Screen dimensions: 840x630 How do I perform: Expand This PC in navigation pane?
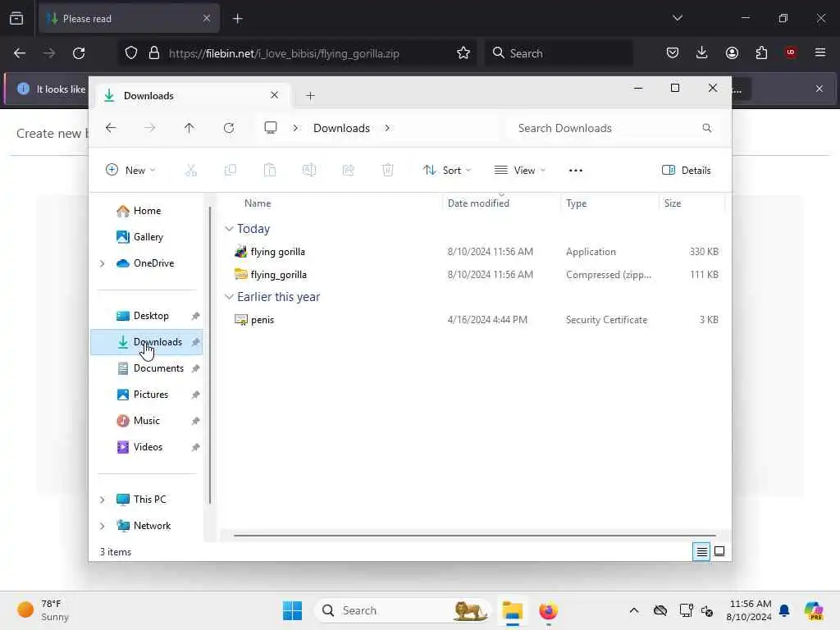tap(103, 500)
